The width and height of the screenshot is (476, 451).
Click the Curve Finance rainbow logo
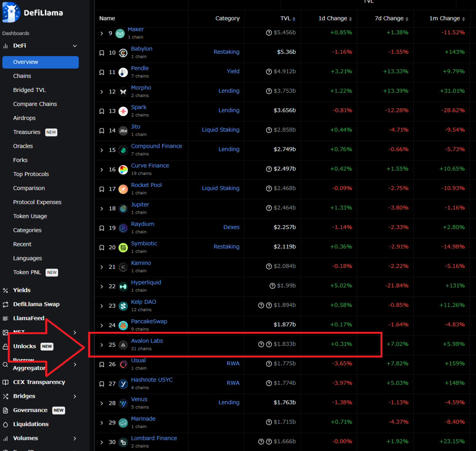123,170
